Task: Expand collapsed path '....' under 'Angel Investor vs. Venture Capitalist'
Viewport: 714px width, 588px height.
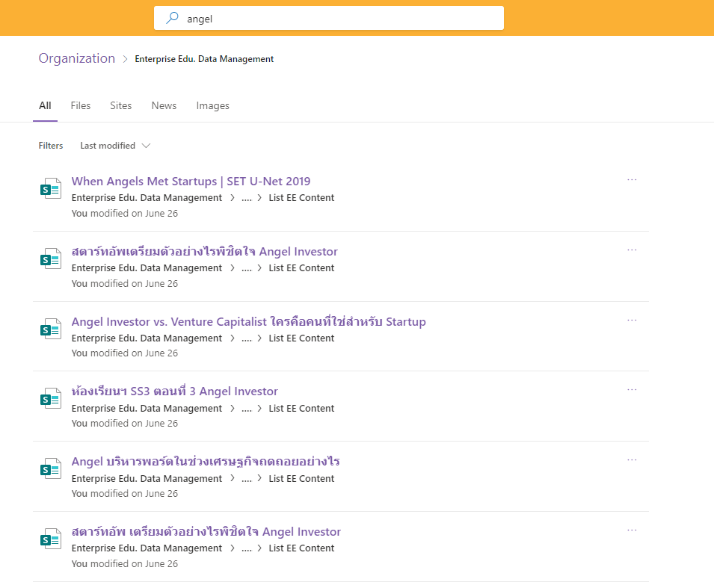Action: coord(246,339)
